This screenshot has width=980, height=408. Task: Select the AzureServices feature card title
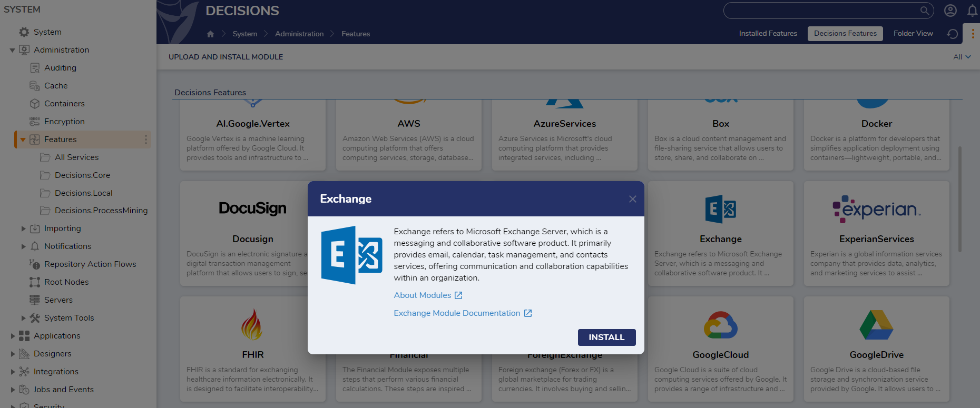coord(565,124)
